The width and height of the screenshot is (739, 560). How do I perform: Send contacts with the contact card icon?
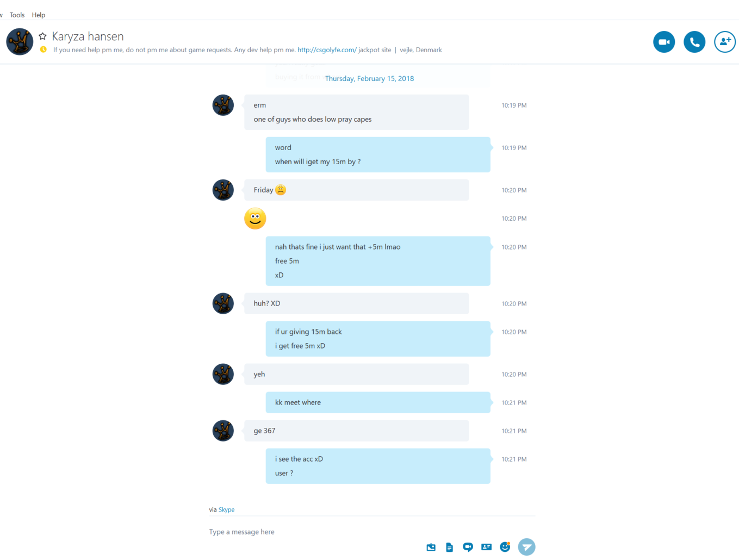click(486, 547)
